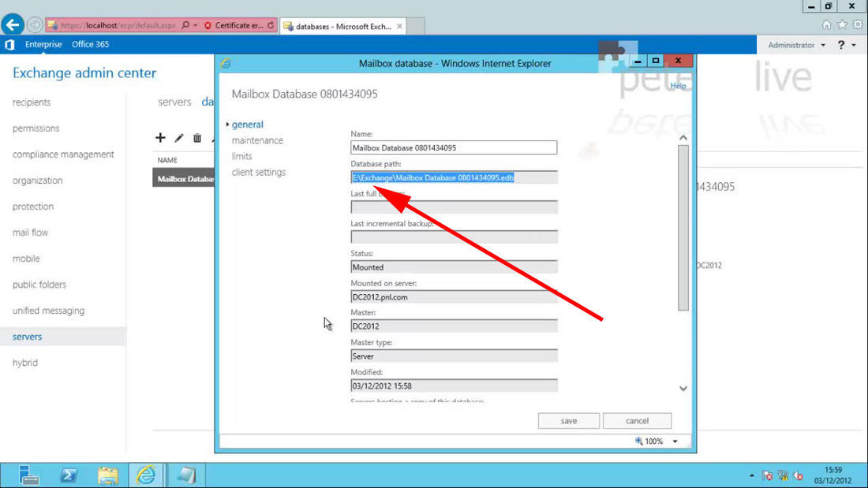Viewport: 868px width, 488px height.
Task: Click the Status field showing Mounted
Action: point(454,267)
